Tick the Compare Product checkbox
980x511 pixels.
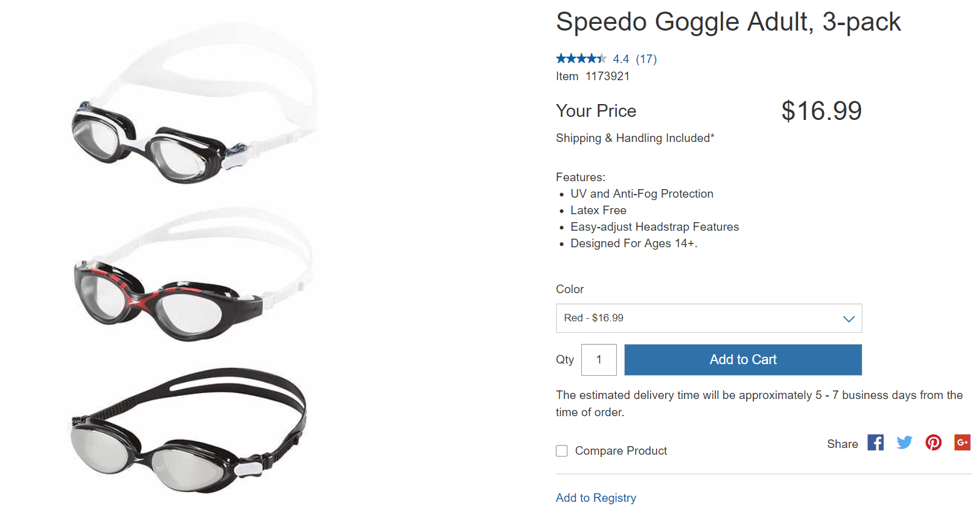coord(562,451)
